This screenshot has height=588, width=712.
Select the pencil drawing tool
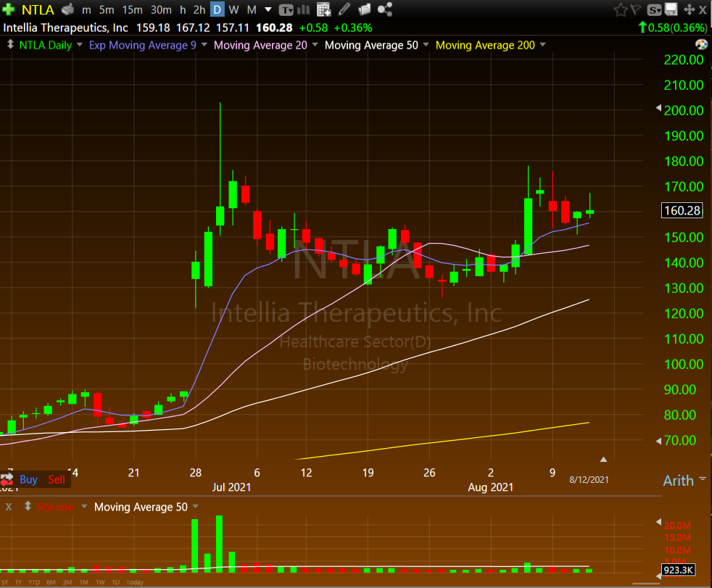[344, 9]
